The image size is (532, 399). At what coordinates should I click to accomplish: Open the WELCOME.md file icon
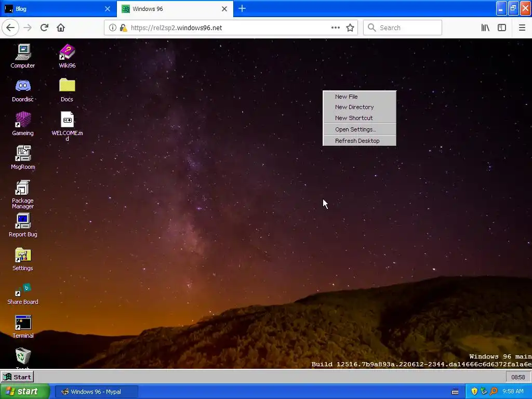point(67,126)
